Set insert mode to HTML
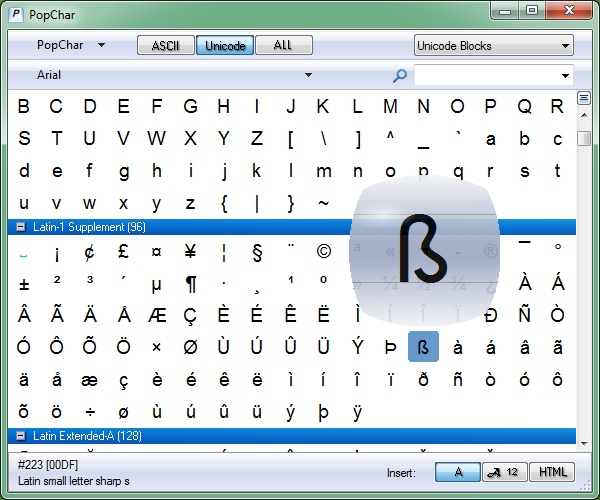This screenshot has height=500, width=600. pyautogui.click(x=553, y=472)
